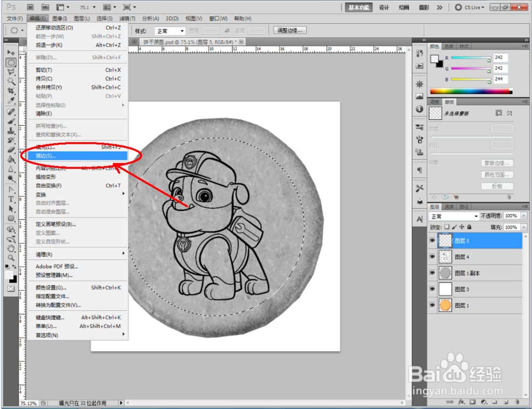Open the 滤镜(T) menu
Viewport: 532px width, 409px height.
point(127,19)
